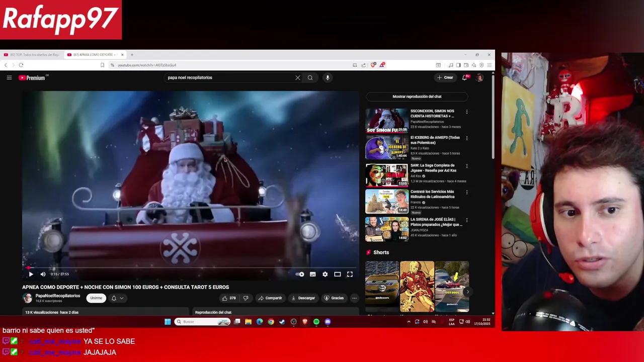Run the search with the magnifier button
The image size is (644, 362).
[310, 77]
